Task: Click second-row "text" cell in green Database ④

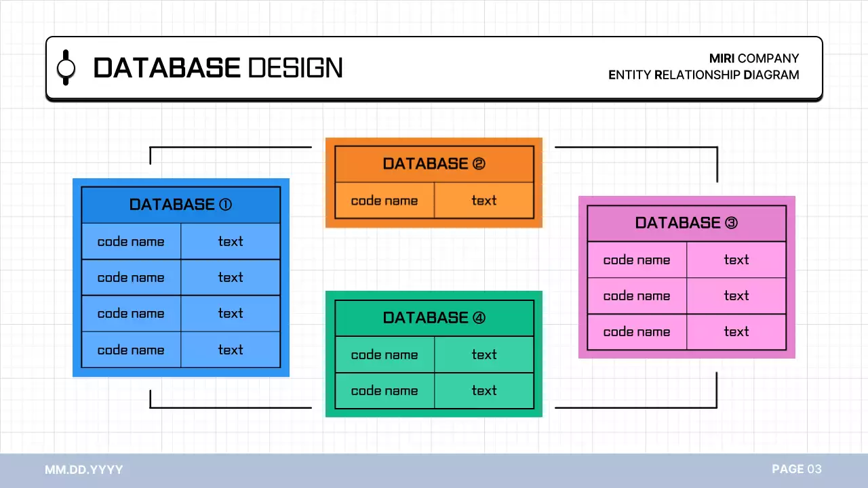Action: (x=484, y=391)
